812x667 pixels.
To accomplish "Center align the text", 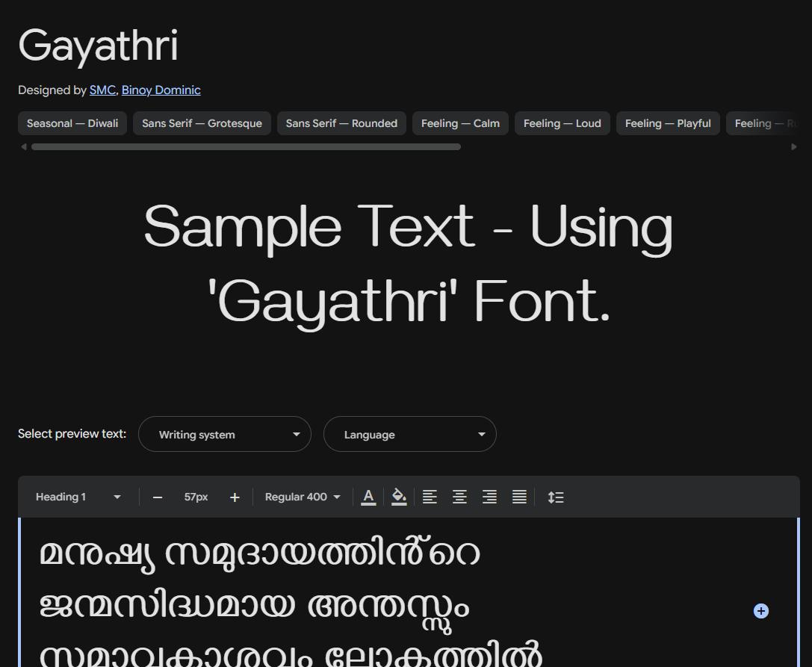I will 460,497.
